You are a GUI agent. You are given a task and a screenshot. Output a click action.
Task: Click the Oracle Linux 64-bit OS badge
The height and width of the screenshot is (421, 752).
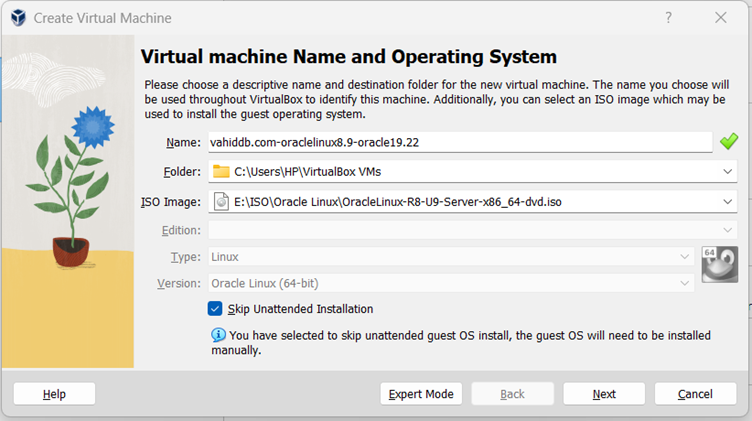click(719, 264)
